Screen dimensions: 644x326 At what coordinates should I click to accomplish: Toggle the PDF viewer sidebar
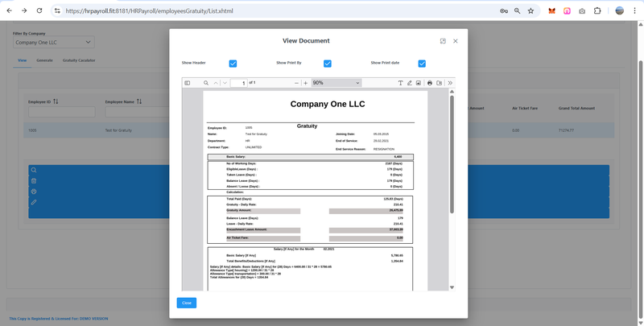(188, 83)
